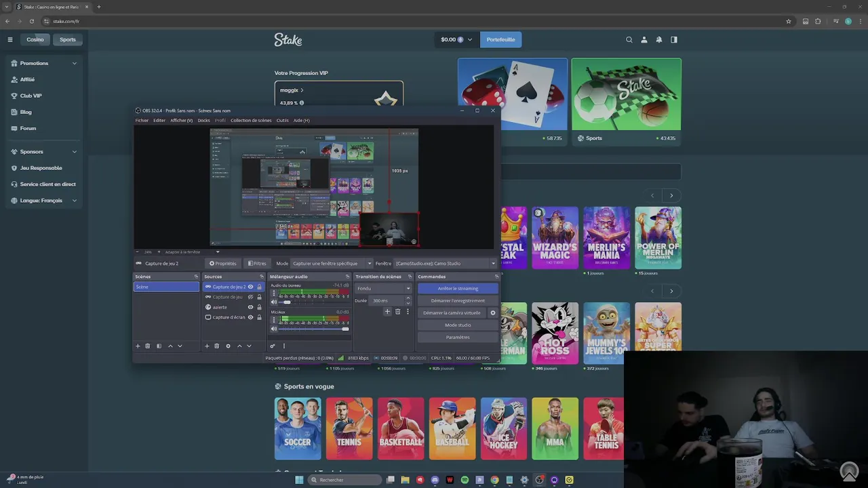Open OBS Editer menu
The image size is (868, 488).
(x=159, y=121)
